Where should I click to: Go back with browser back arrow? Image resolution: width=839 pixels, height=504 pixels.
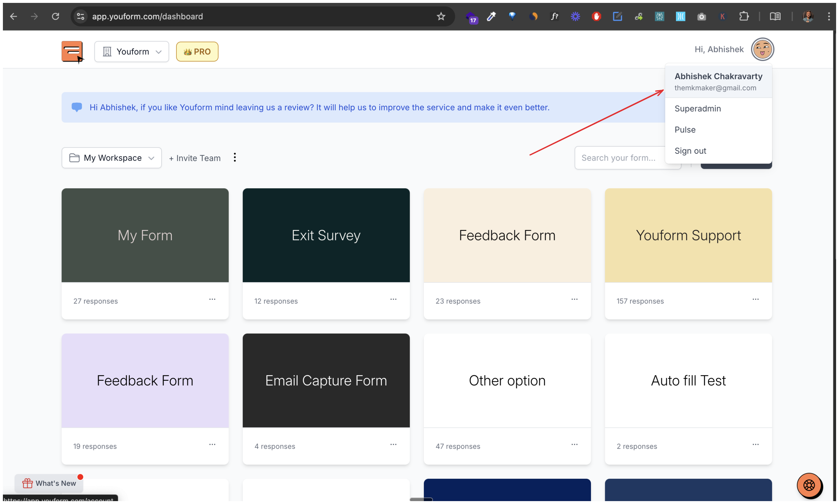point(14,16)
